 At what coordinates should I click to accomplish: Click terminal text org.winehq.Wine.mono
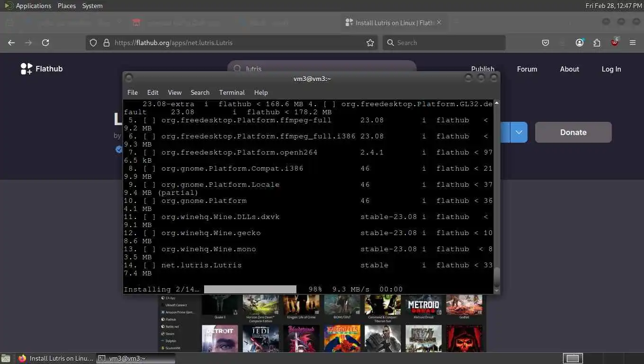(208, 249)
